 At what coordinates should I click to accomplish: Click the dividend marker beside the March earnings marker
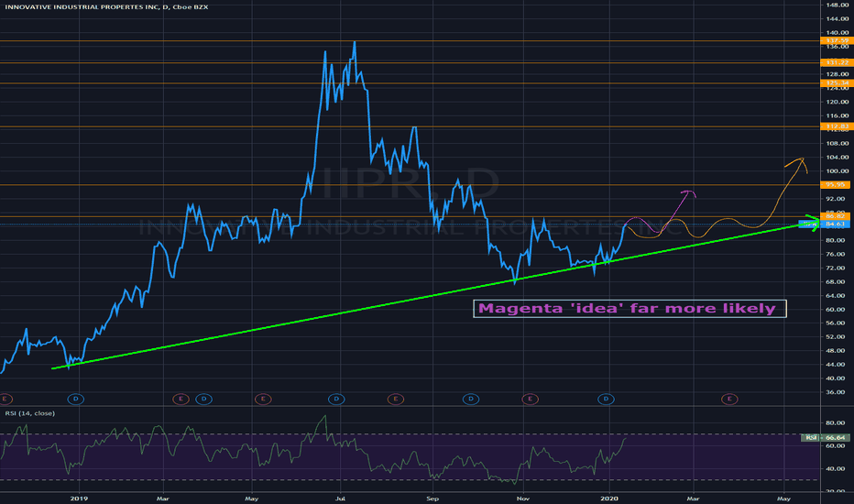coord(203,399)
